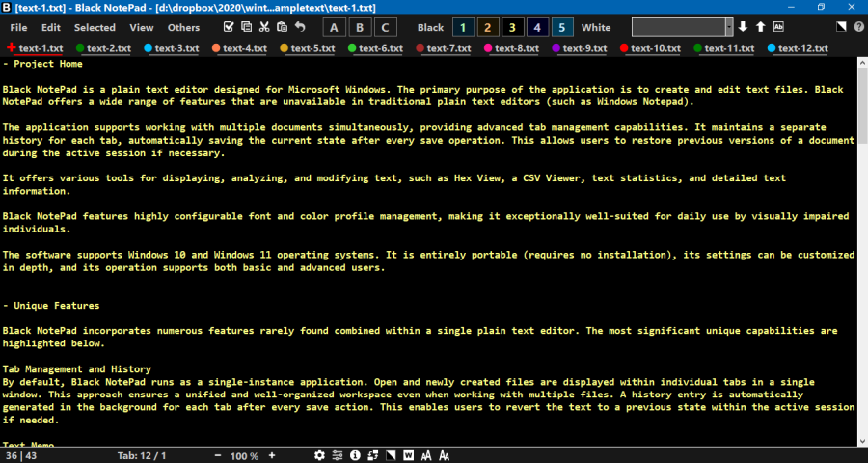
Task: Zoom in with the plus button
Action: [x=272, y=455]
